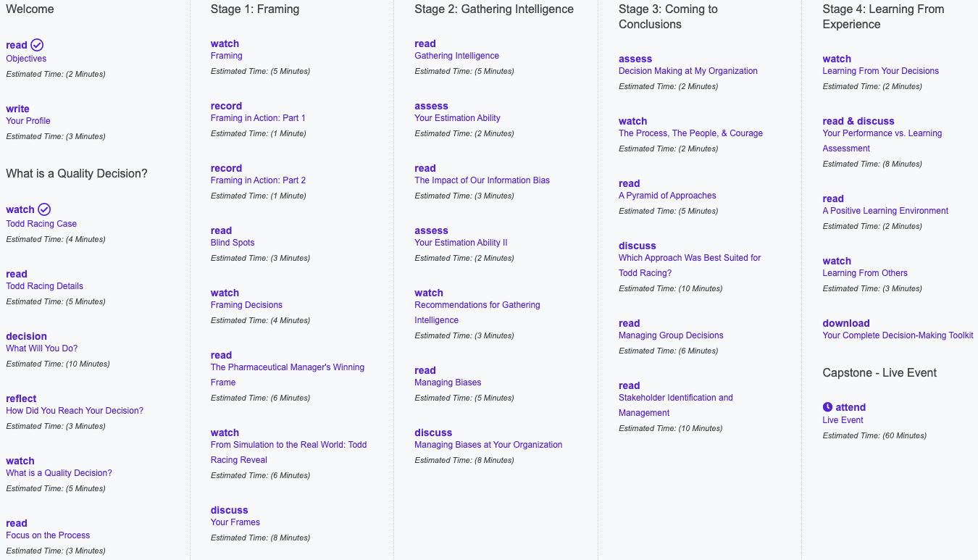Viewport: 978px width, 560px height.
Task: Watch From Simulation to the Real World video
Action: point(288,445)
